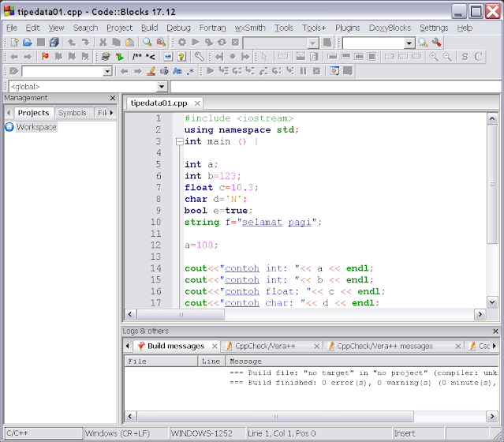Image resolution: width=504 pixels, height=442 pixels.
Task: Expand the toolbar search text dropdown
Action: pyautogui.click(x=409, y=43)
